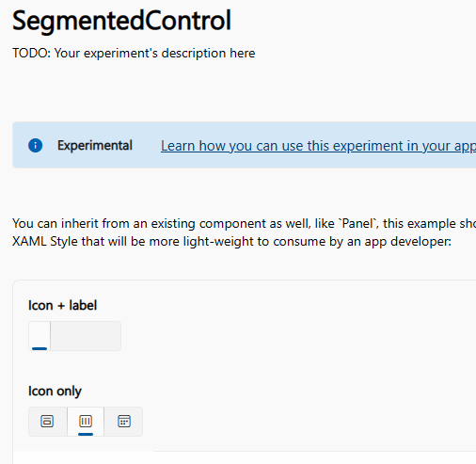The width and height of the screenshot is (476, 464).
Task: Select the day view icon segment
Action: [x=47, y=421]
